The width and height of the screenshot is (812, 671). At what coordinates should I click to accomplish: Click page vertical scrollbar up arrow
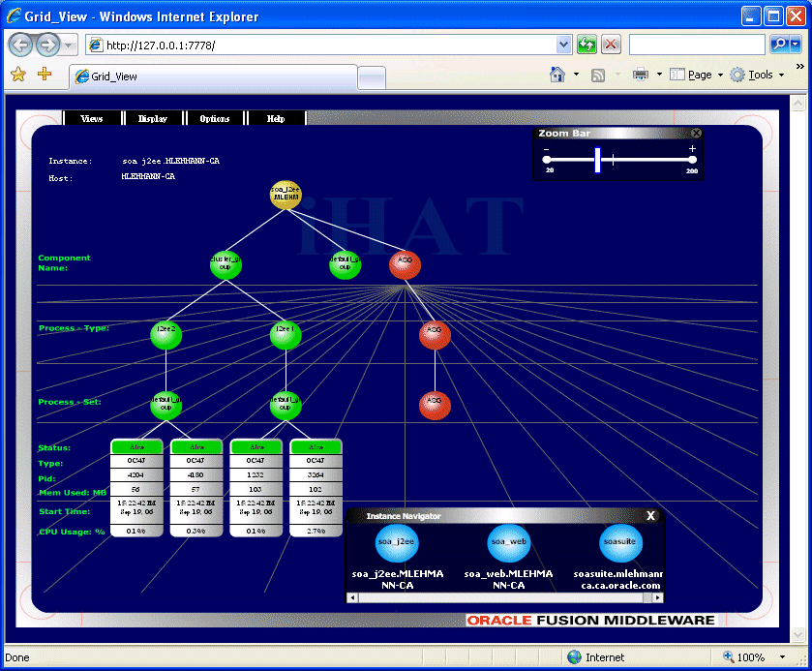tap(798, 103)
